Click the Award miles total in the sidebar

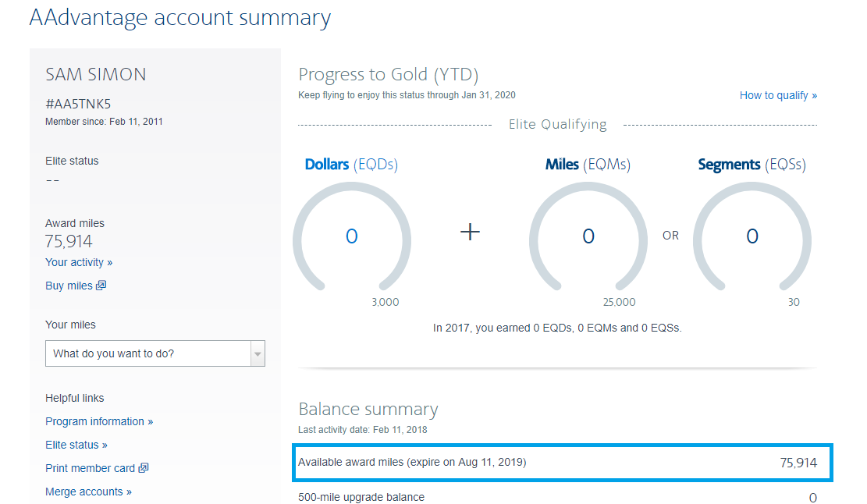(69, 242)
